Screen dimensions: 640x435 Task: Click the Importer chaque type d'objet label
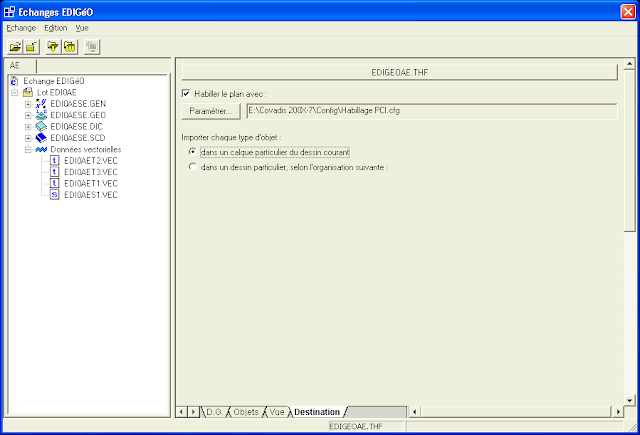(231, 137)
